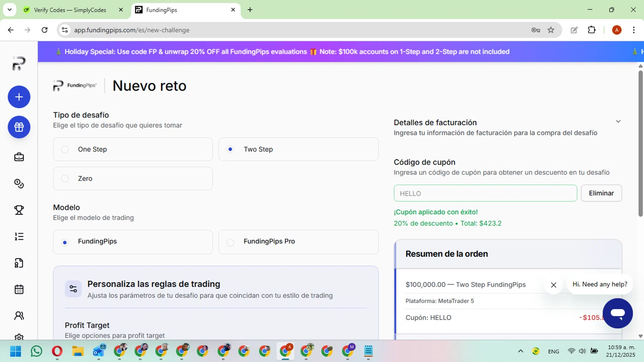
Task: View site information icon in address bar
Action: [65, 30]
